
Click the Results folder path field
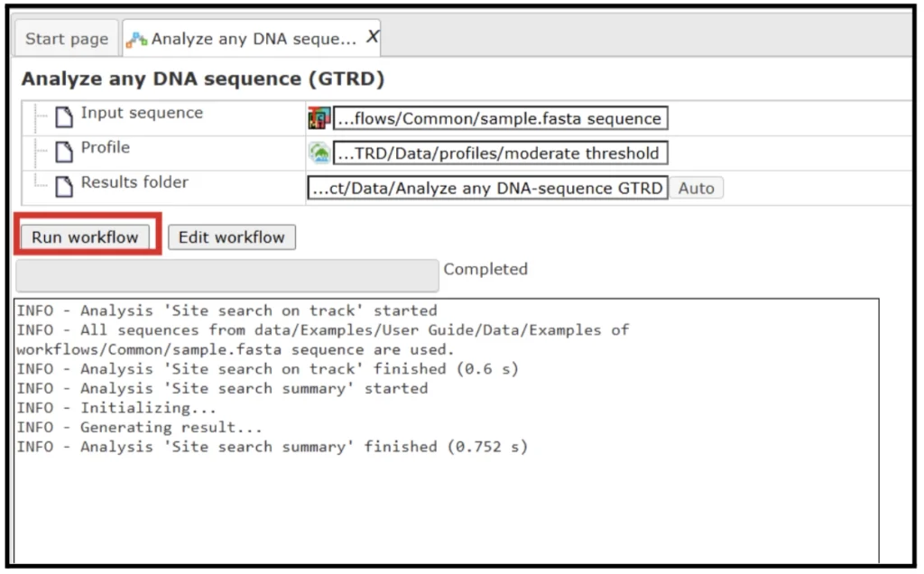(488, 188)
